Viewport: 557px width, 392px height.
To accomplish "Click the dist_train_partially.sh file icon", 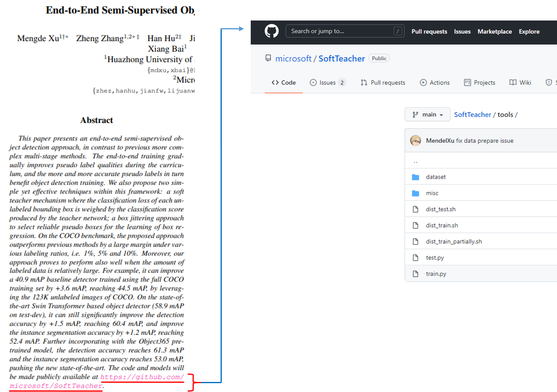I will pos(416,241).
